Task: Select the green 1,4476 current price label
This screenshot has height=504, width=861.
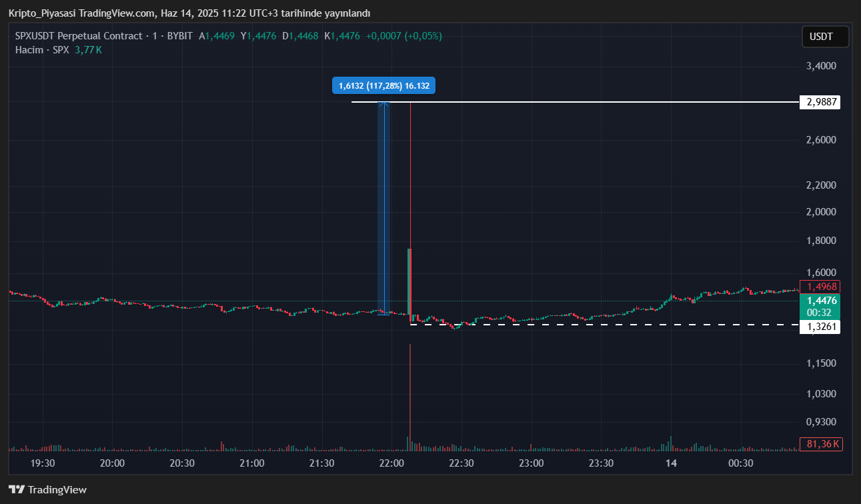Action: click(x=819, y=306)
